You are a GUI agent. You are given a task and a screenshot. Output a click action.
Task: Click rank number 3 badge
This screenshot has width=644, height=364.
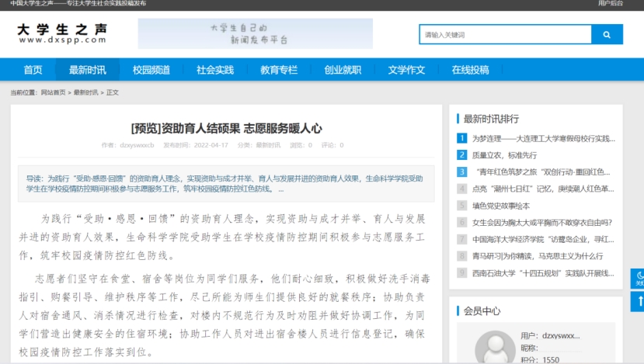point(461,172)
